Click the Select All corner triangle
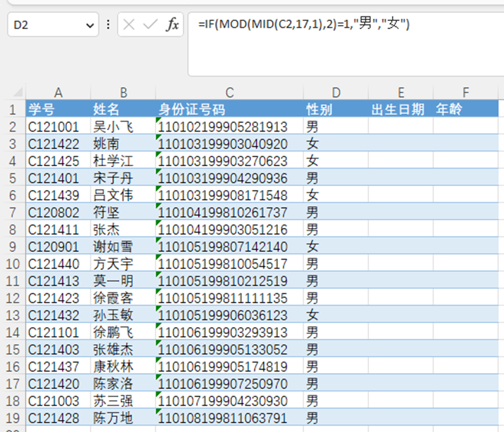 17,92
